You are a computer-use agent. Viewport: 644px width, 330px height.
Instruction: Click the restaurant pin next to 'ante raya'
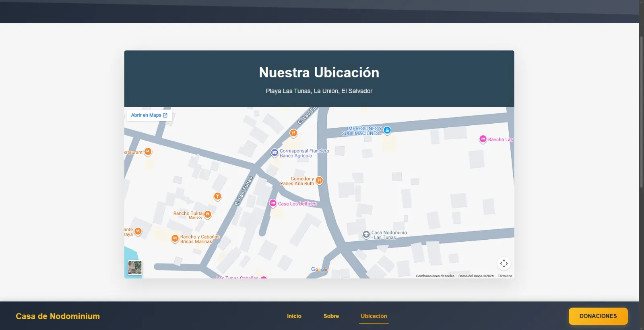pos(138,231)
